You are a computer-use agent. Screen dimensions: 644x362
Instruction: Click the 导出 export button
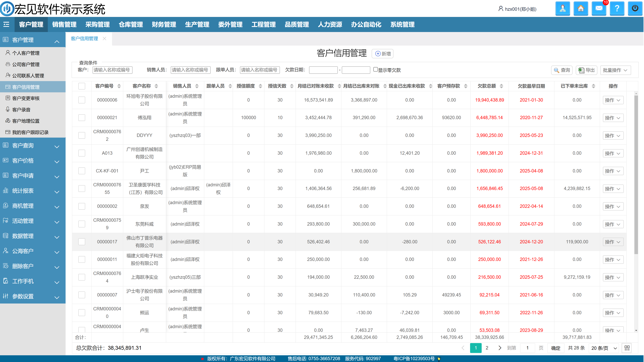click(586, 70)
